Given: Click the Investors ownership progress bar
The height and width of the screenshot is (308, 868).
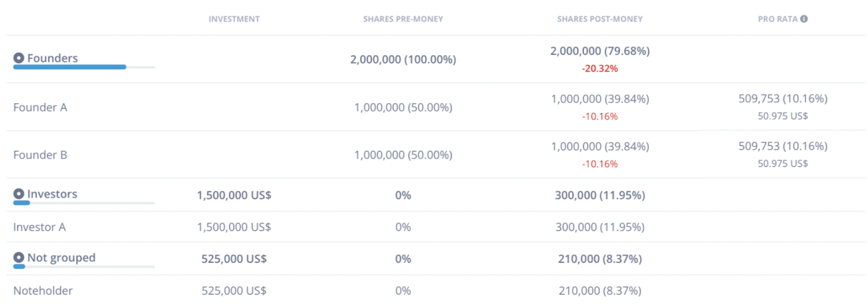Looking at the screenshot, I should 84,203.
